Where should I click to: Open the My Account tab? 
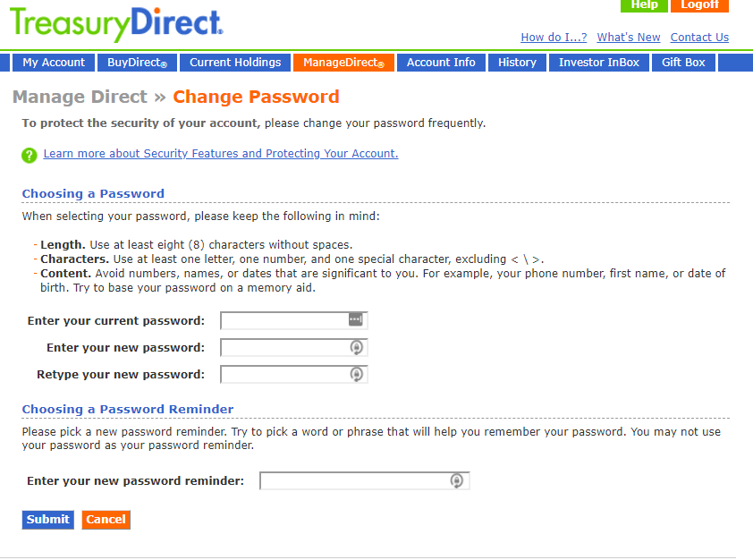(54, 63)
